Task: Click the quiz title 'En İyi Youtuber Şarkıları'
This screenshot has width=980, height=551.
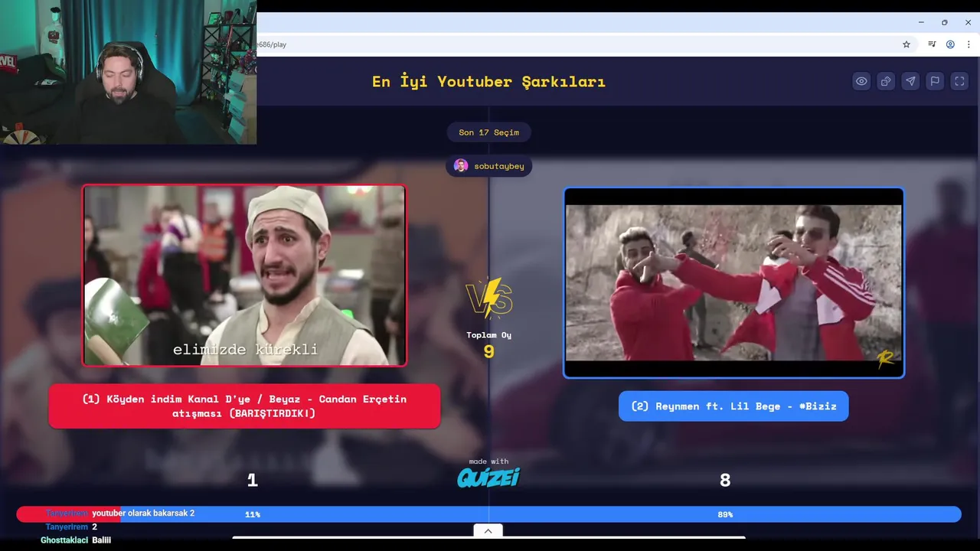Action: click(x=488, y=81)
